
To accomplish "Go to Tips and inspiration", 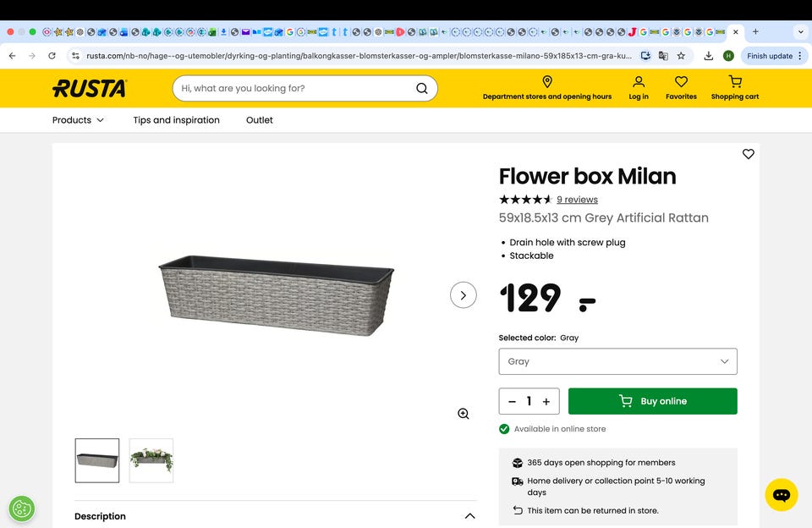I will 176,120.
